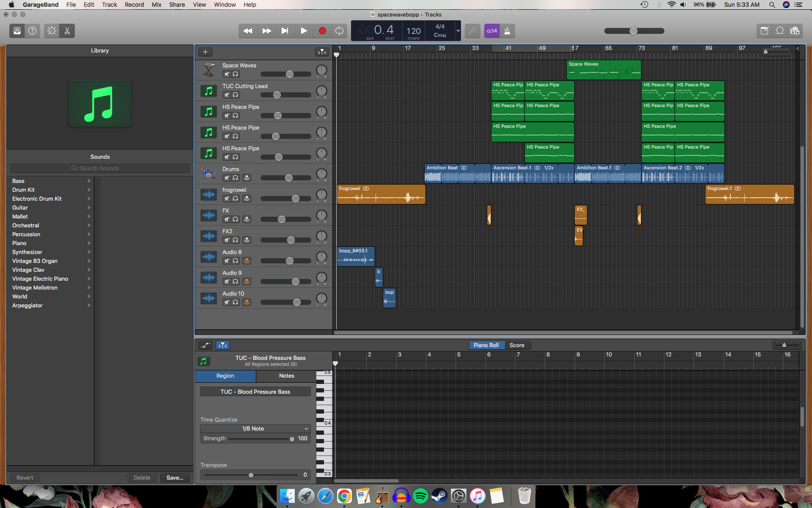This screenshot has width=812, height=508.
Task: Solo the TUC Cutting Lead track
Action: (x=235, y=95)
